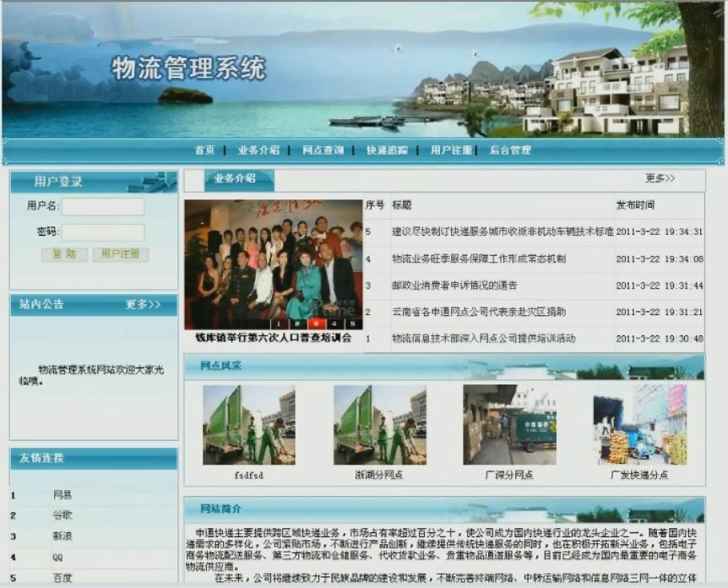Jump to highlighted slide number 3
728x588 pixels.
click(x=315, y=324)
